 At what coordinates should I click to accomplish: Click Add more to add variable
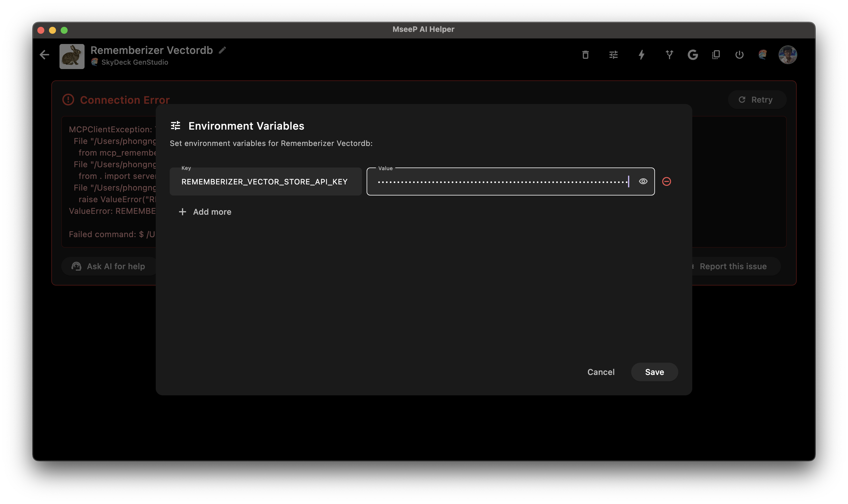click(x=205, y=212)
